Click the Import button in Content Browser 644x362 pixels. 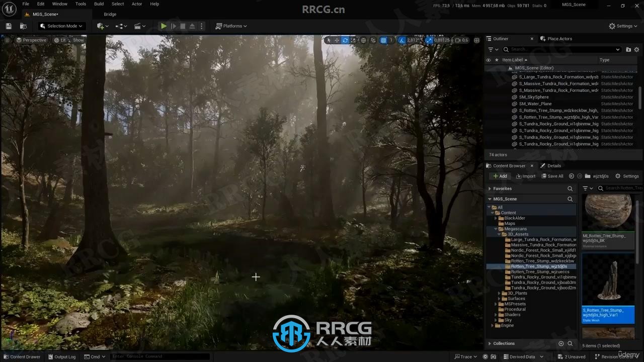coord(525,176)
